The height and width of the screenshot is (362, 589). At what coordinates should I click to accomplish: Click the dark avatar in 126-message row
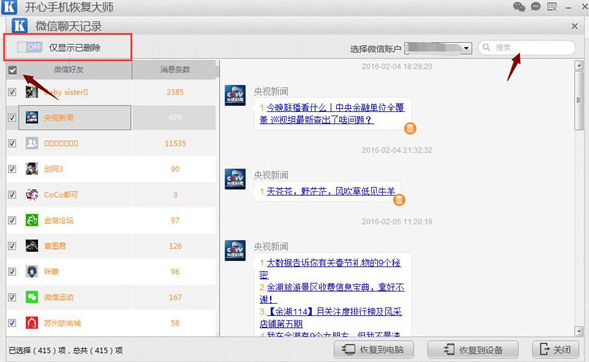[x=32, y=246]
